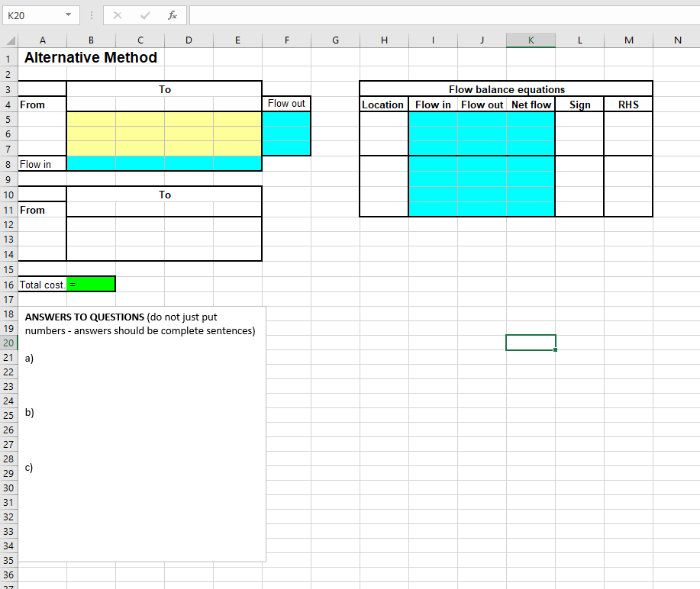The image size is (700, 589).
Task: Click the selected cell K20
Action: click(x=531, y=343)
